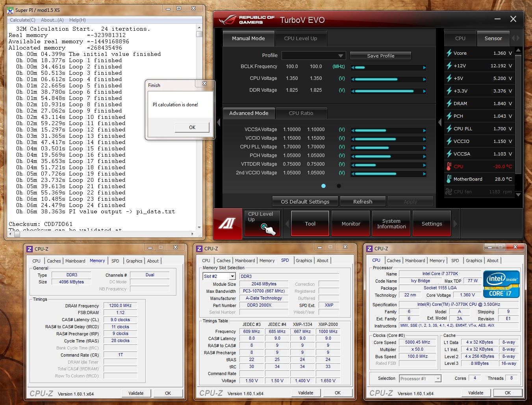Click the OS Default Settings button

coord(305,202)
